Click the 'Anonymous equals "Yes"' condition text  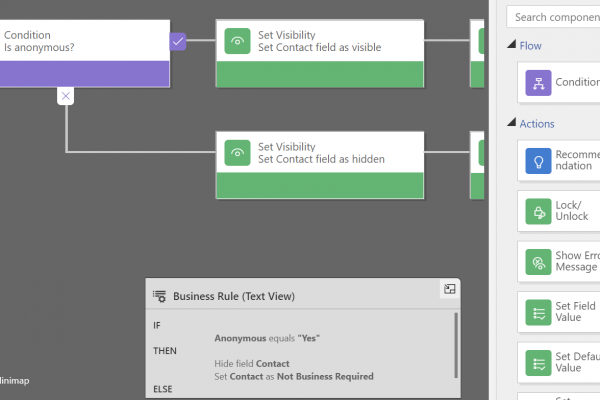[x=267, y=338]
